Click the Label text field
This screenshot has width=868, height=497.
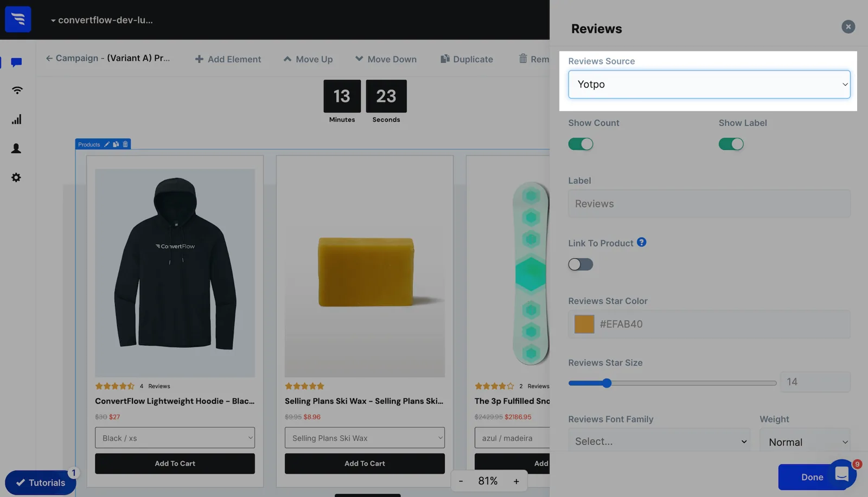pyautogui.click(x=709, y=203)
